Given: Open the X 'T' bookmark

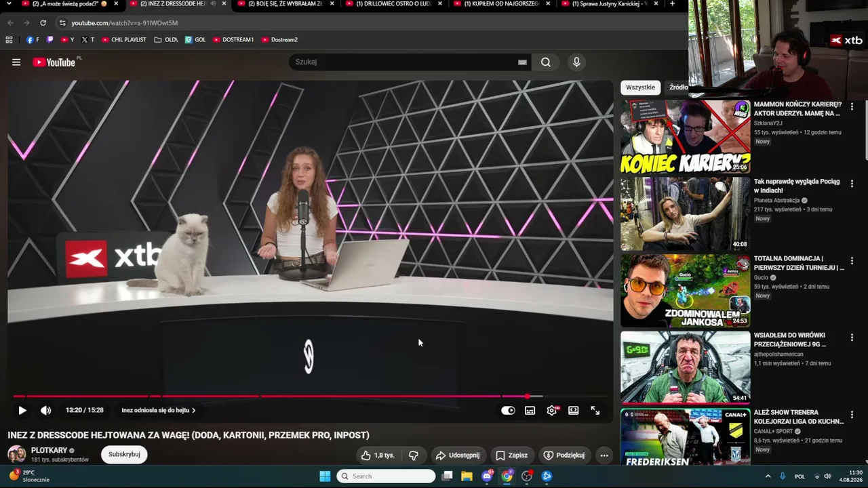Looking at the screenshot, I should 87,40.
